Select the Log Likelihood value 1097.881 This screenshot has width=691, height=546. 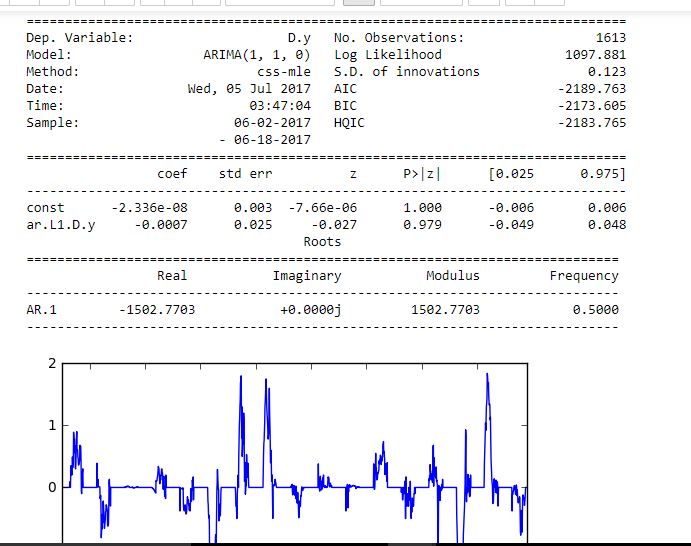pos(595,55)
